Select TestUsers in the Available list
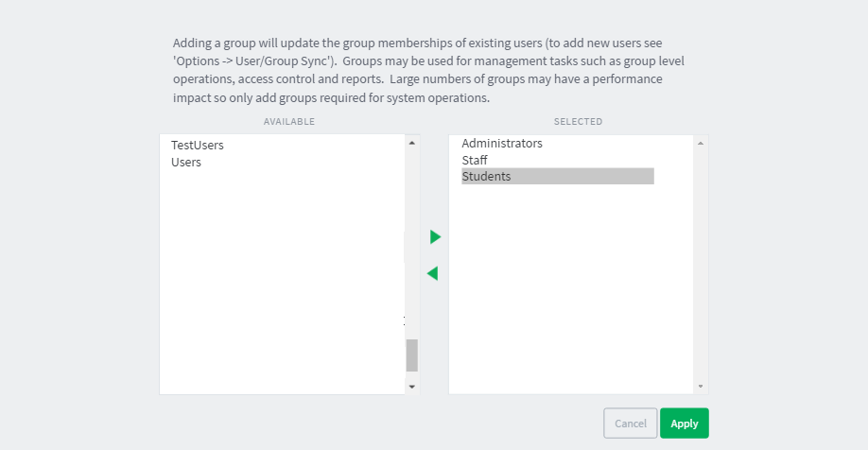Image resolution: width=868 pixels, height=450 pixels. (197, 145)
